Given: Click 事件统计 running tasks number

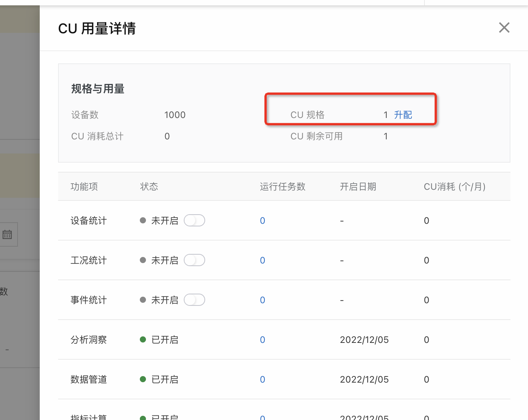Looking at the screenshot, I should click(x=262, y=300).
